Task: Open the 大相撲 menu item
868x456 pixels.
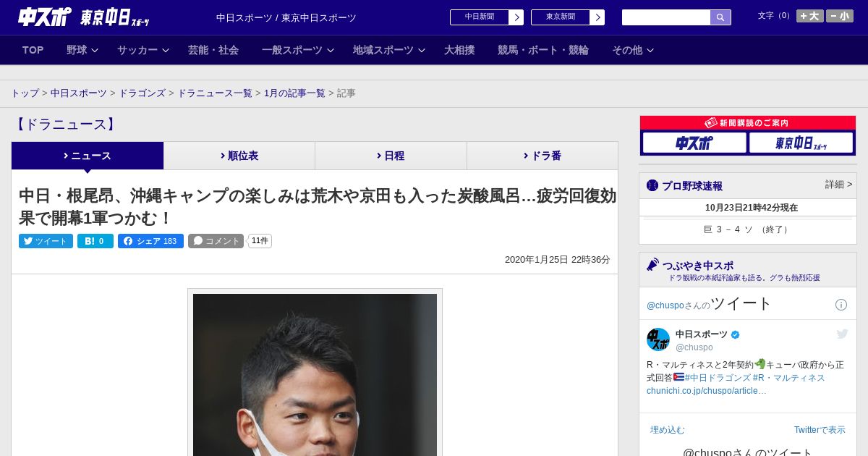Action: (459, 50)
